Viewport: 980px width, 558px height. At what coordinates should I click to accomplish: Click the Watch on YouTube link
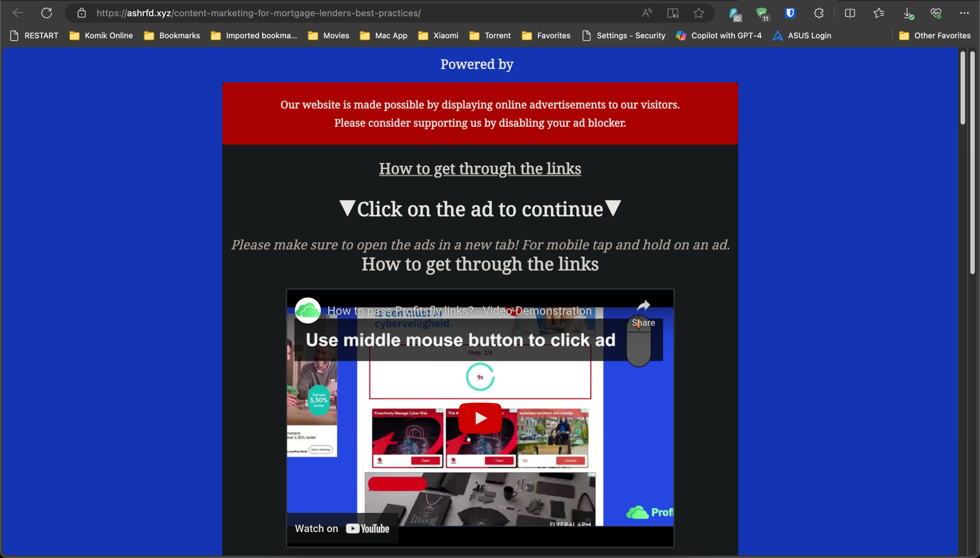tap(342, 528)
